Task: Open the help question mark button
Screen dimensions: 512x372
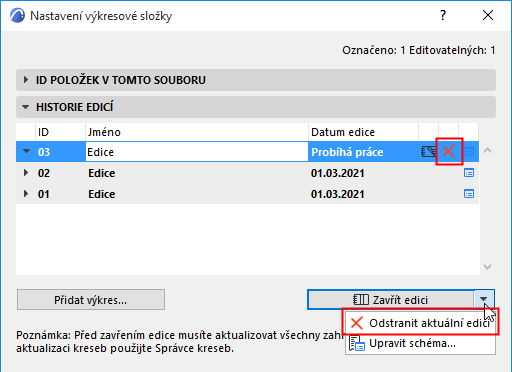Action: [x=443, y=15]
